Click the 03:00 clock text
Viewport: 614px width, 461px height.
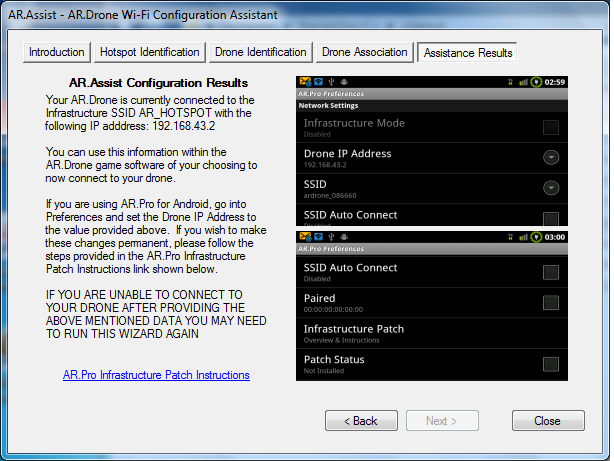point(554,237)
